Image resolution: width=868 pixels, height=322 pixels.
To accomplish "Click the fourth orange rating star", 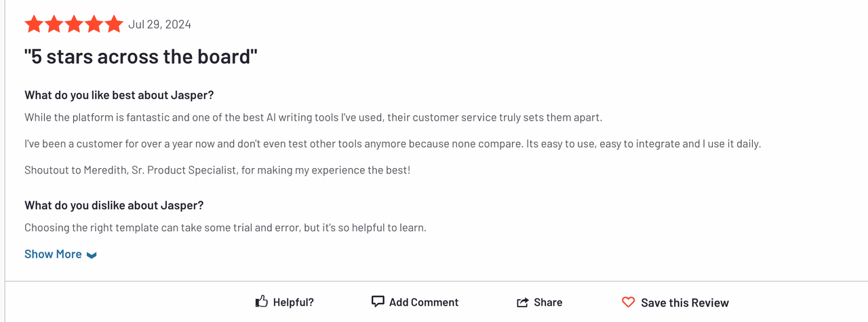I will click(x=94, y=24).
